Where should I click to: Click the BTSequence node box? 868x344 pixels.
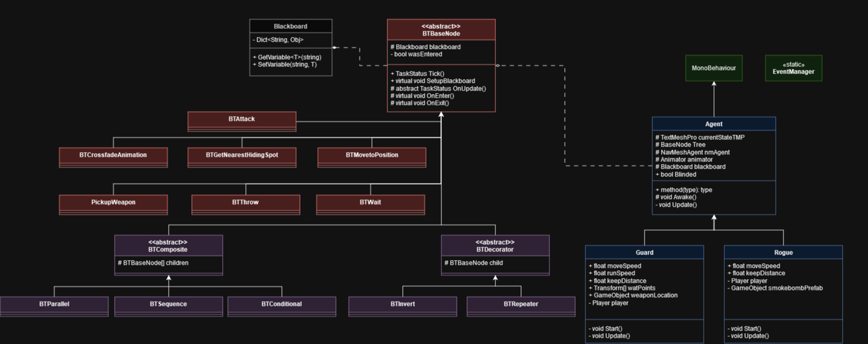pyautogui.click(x=168, y=305)
